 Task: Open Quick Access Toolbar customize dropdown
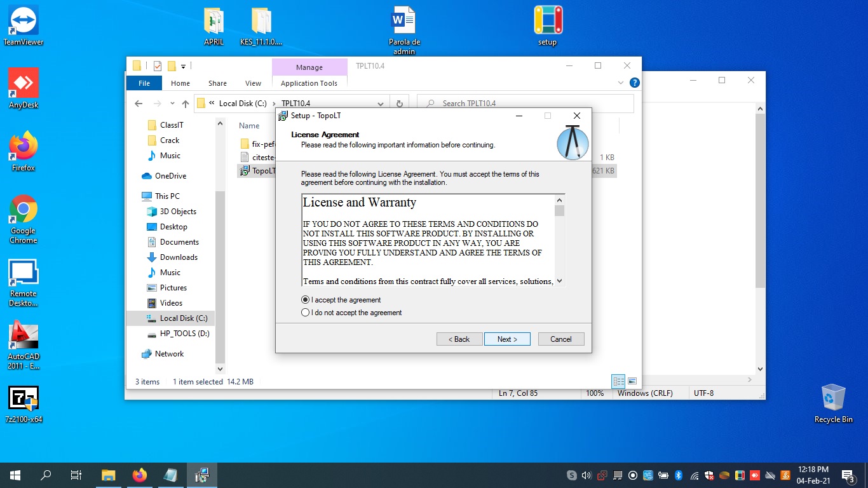tap(184, 66)
